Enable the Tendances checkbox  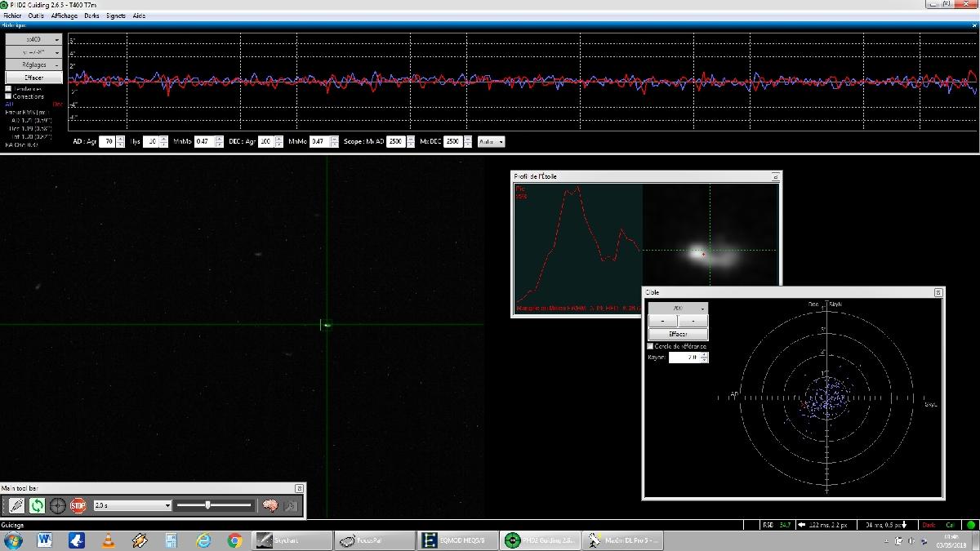coord(9,89)
